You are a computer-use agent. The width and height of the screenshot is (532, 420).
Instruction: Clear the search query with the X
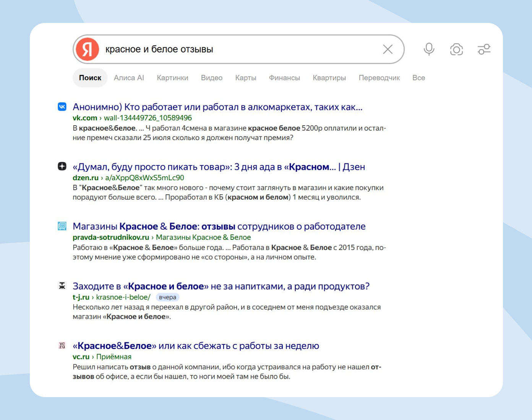coord(388,49)
